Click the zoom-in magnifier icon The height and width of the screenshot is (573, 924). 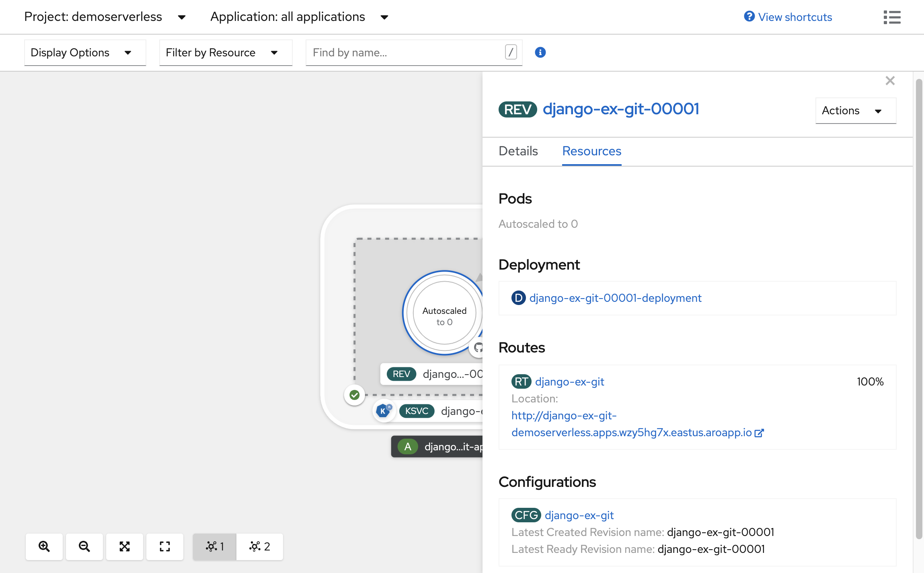(43, 546)
